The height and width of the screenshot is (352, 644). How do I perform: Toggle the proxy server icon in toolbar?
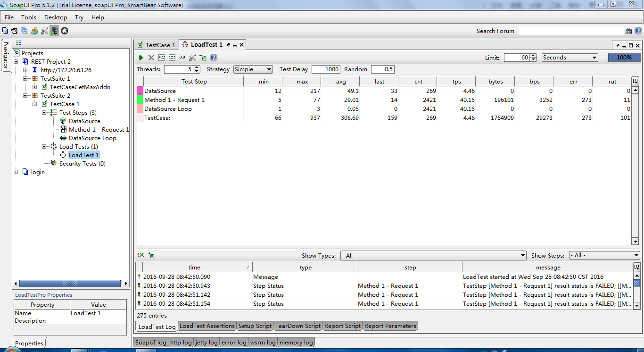pos(54,31)
